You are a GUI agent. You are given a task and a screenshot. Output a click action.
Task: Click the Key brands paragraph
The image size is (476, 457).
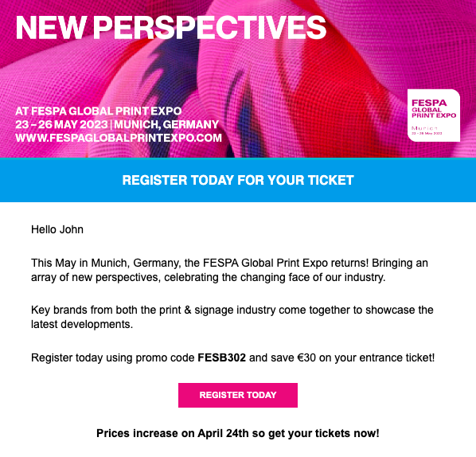(232, 317)
